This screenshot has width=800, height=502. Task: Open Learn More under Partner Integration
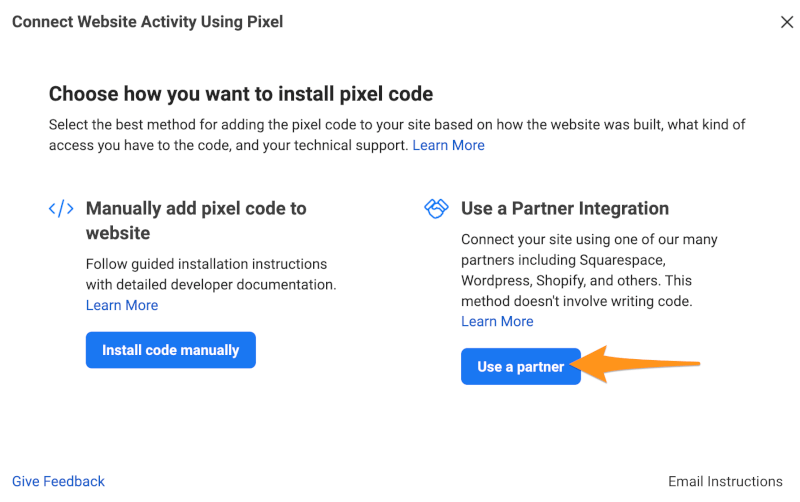(x=497, y=321)
